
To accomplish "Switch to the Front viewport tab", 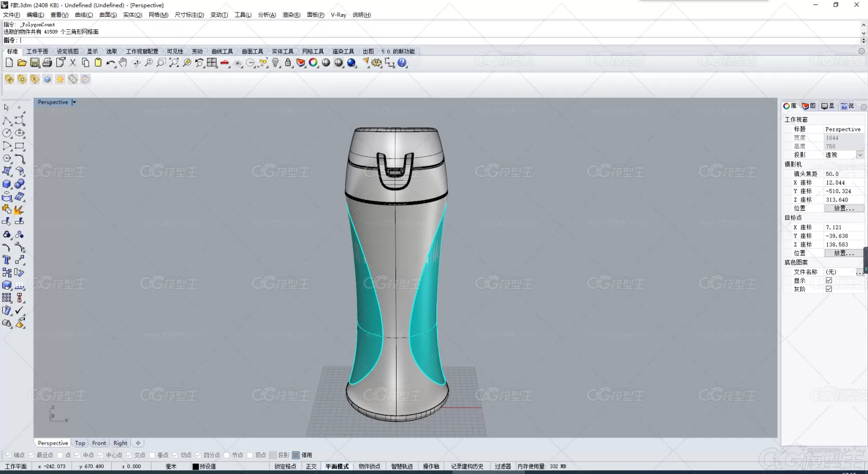I will (x=99, y=443).
